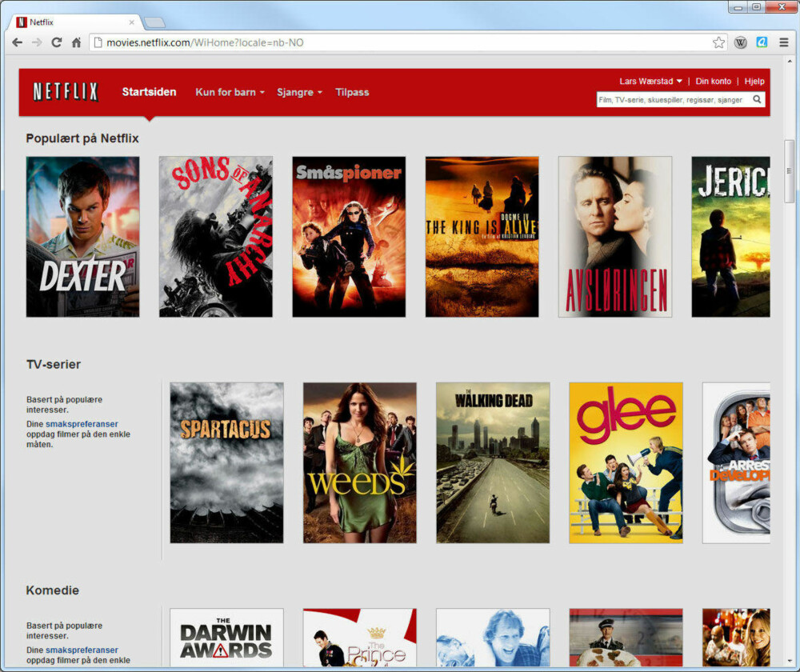Open the Tilpass menu item
This screenshot has height=672, width=800.
point(352,92)
